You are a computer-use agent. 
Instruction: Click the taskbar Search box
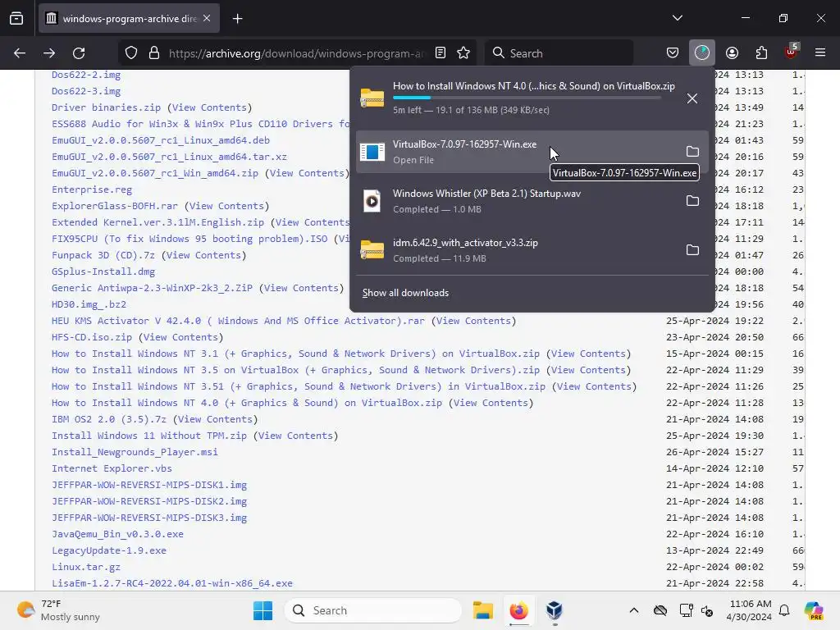point(373,610)
